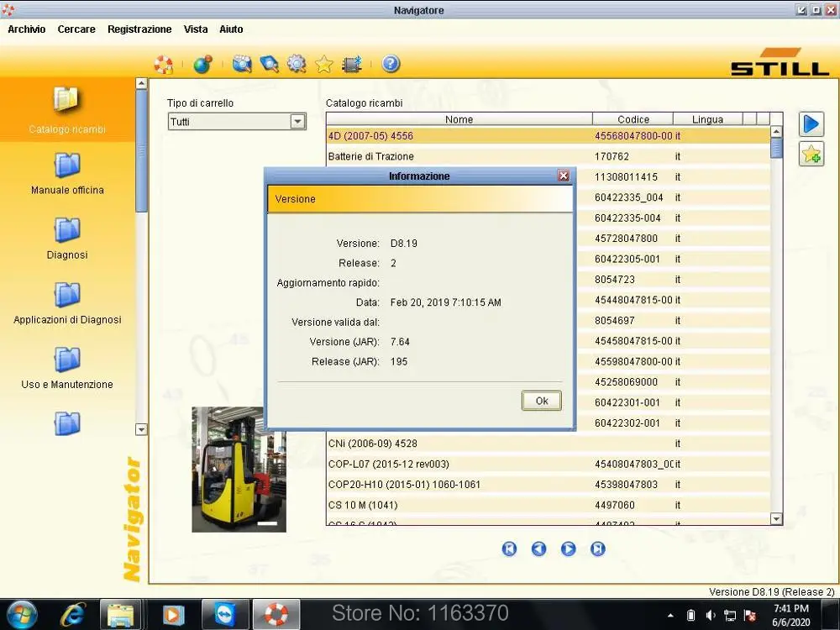This screenshot has height=630, width=840.
Task: Select the COP-L07 (2015-12 rev003) row
Action: point(548,464)
